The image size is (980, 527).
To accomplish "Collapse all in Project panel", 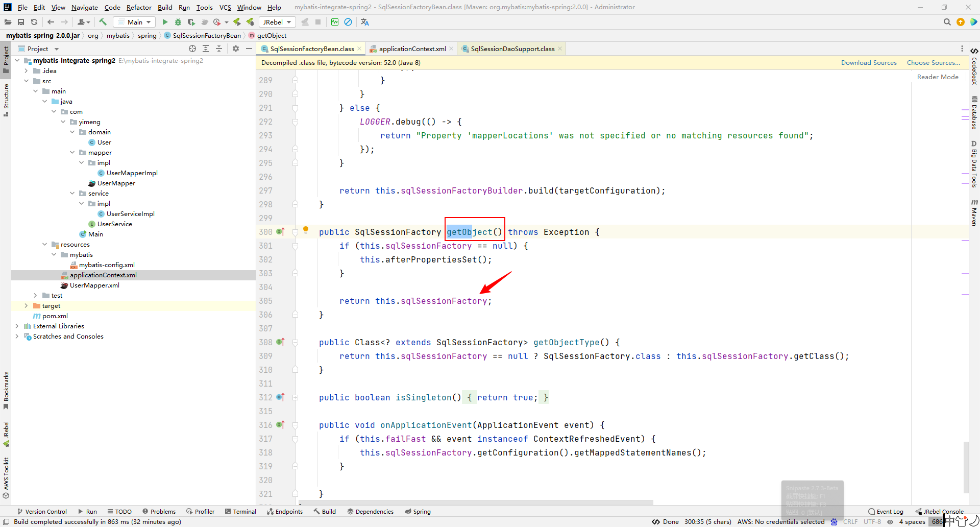I will click(x=219, y=49).
